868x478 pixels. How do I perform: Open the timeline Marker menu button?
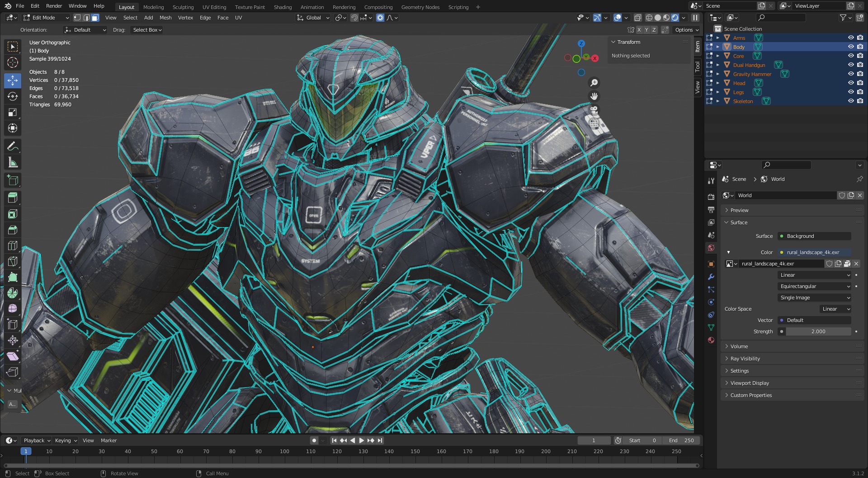[108, 440]
